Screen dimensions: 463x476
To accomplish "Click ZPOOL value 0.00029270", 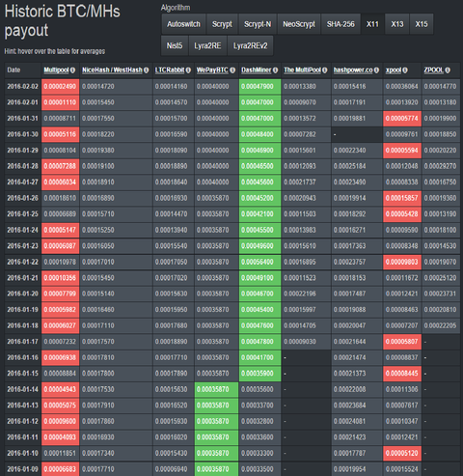I will (x=440, y=166).
